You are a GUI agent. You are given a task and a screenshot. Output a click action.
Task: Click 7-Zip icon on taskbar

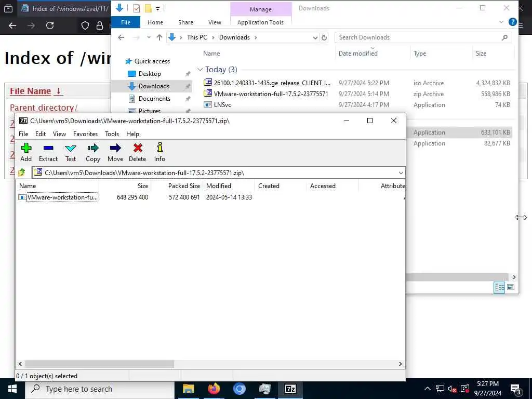tap(290, 389)
